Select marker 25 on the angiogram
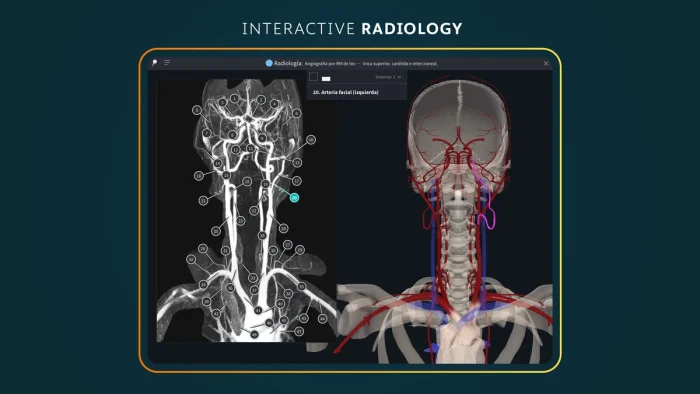Screen dimensions: 700x394 point(216,231)
